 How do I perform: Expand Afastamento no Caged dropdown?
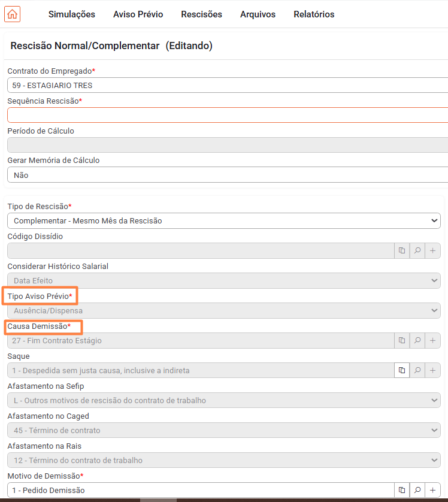[x=224, y=430]
